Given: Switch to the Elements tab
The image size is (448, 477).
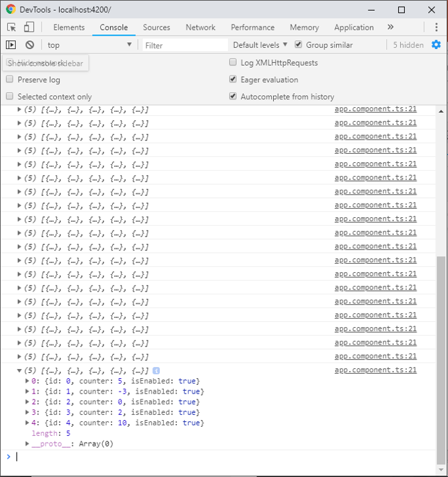Looking at the screenshot, I should [x=69, y=27].
